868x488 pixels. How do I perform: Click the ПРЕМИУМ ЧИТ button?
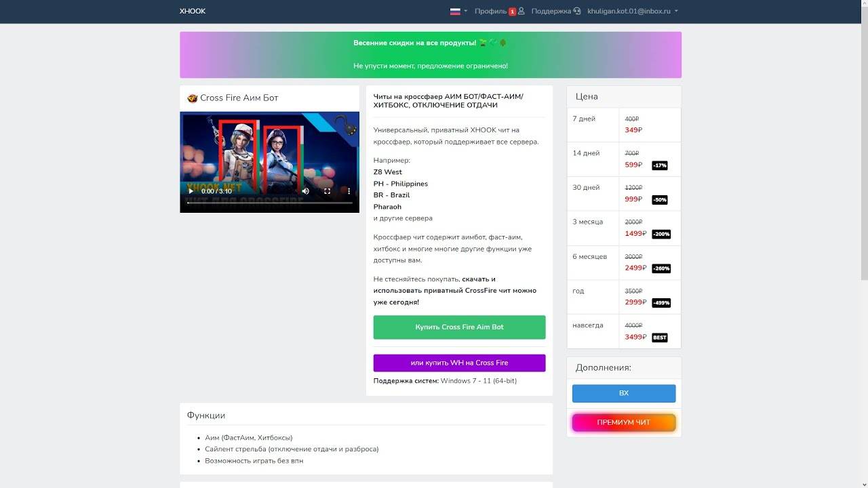(x=624, y=422)
